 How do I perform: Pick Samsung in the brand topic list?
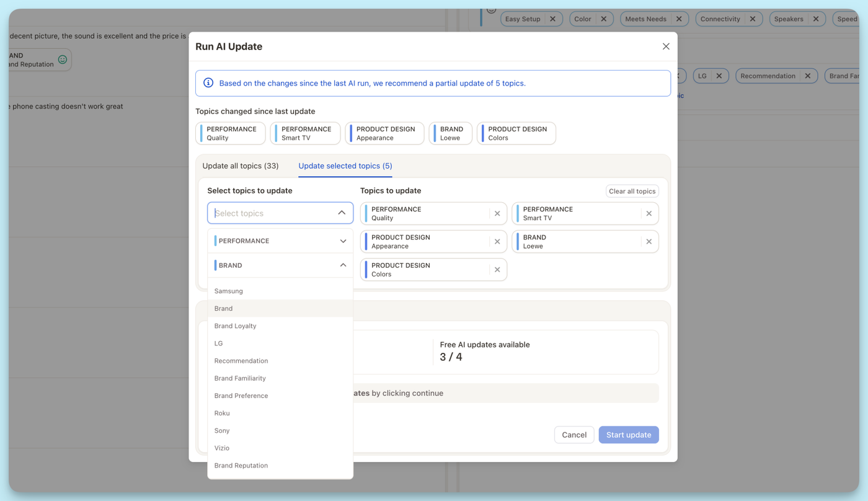click(x=229, y=291)
